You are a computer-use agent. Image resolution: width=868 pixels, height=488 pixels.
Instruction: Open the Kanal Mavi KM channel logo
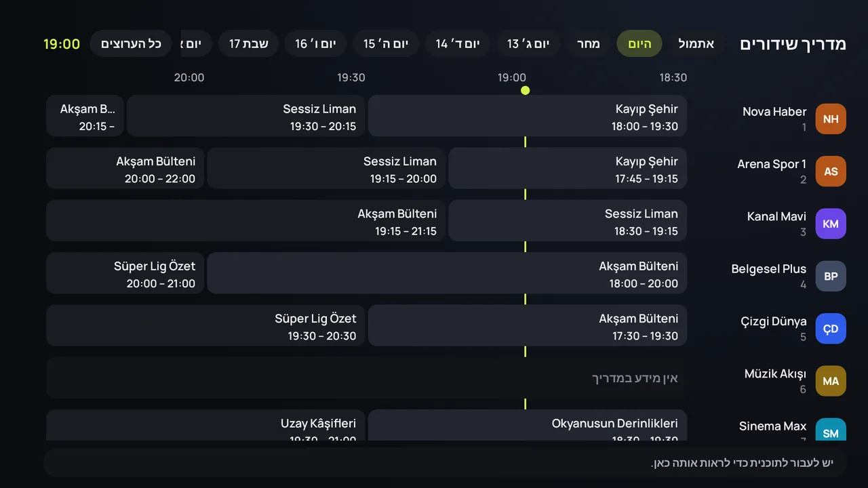point(831,224)
